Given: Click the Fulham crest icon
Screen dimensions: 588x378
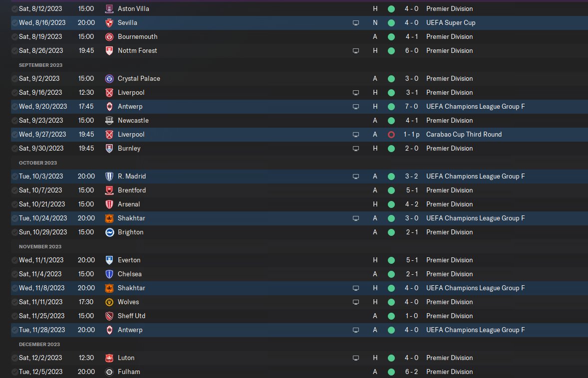Looking at the screenshot, I should [109, 372].
